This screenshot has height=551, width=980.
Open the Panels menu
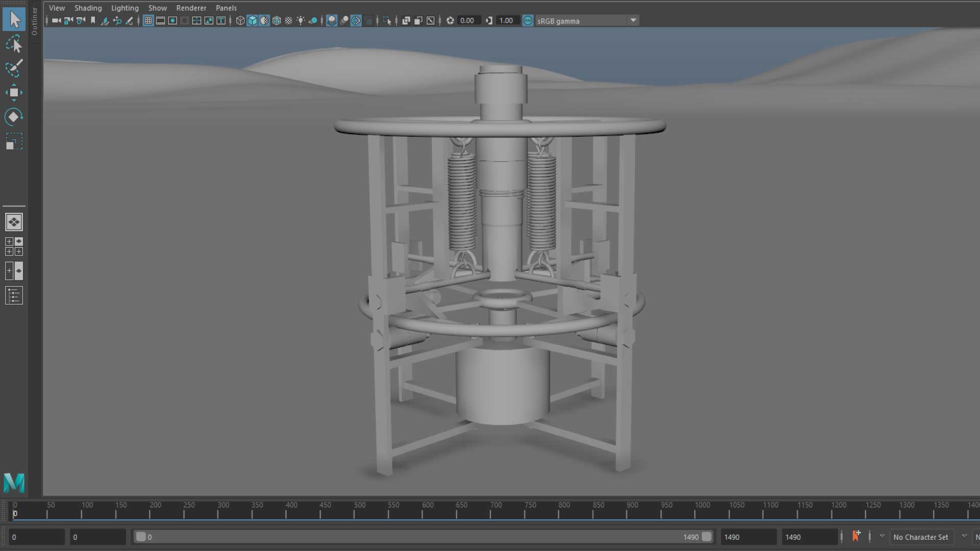pyautogui.click(x=226, y=8)
